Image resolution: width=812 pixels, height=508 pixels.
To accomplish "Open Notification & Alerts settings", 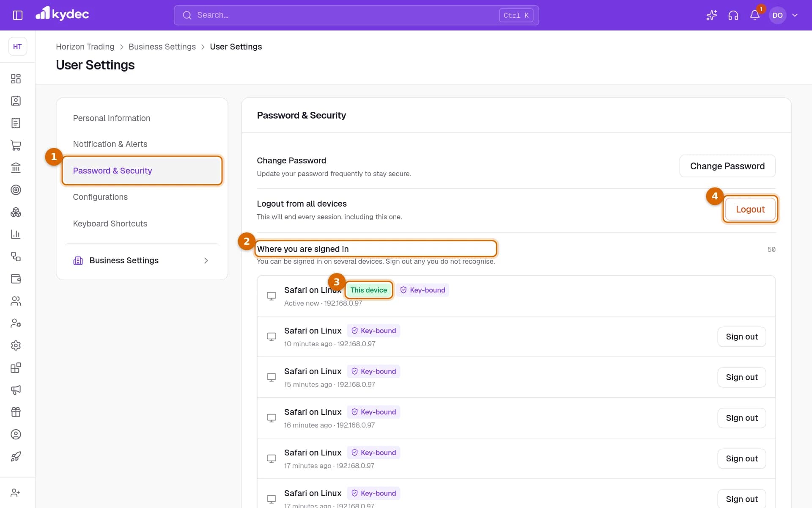I will point(142,144).
